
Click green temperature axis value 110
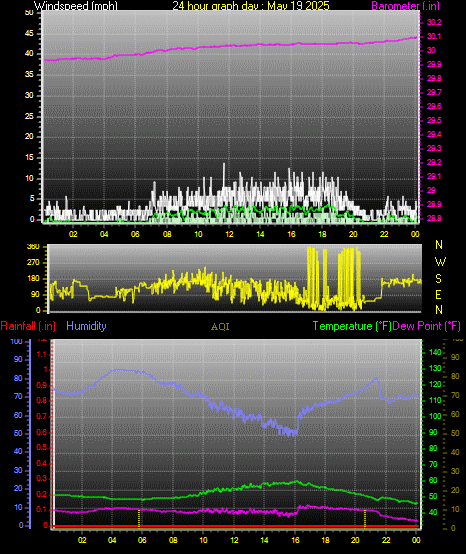tap(435, 400)
